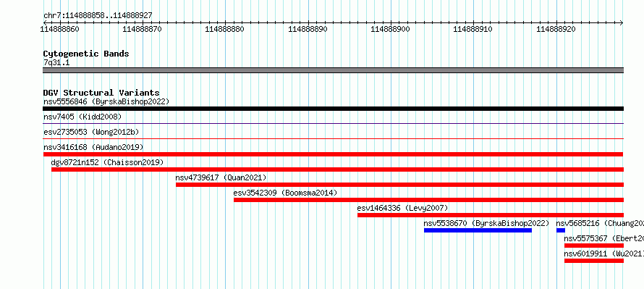Screen dimensions: 644x289
Task: Select the red esv3542309 variant bar
Action: pos(429,200)
